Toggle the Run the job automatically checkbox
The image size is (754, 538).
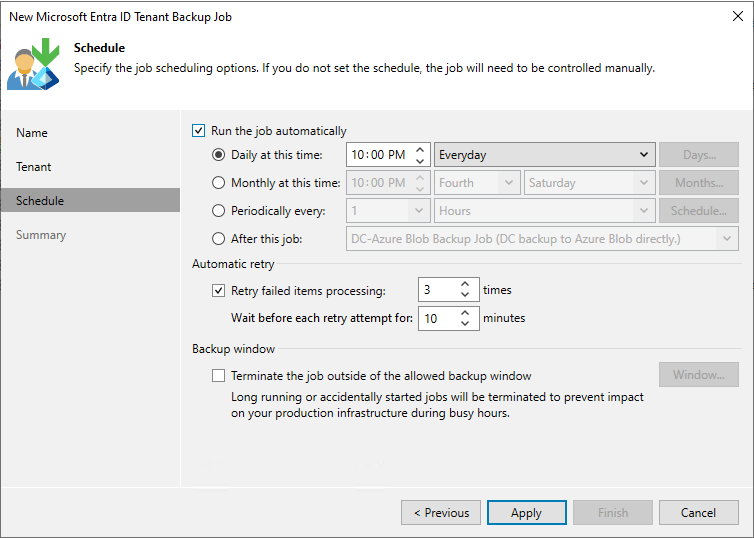[x=199, y=131]
